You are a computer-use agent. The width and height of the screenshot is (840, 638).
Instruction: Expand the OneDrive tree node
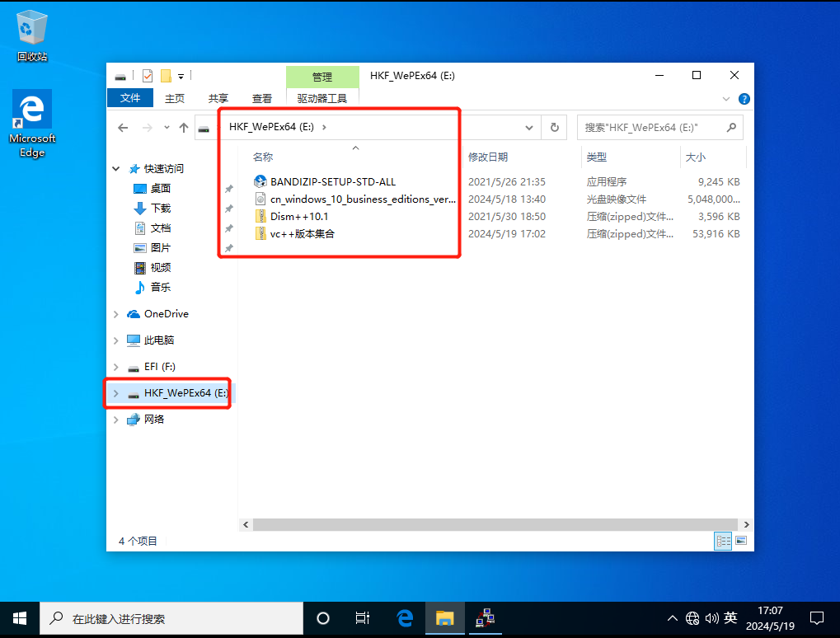(115, 314)
